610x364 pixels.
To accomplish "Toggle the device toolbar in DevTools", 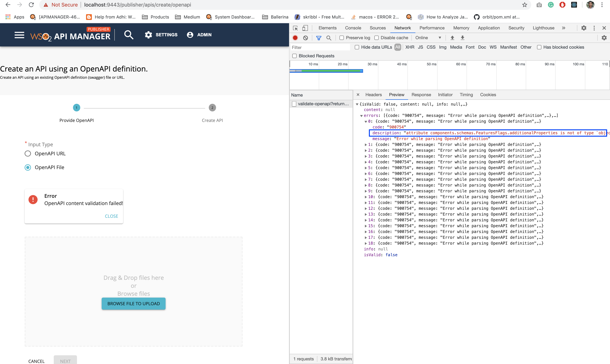I will 305,28.
